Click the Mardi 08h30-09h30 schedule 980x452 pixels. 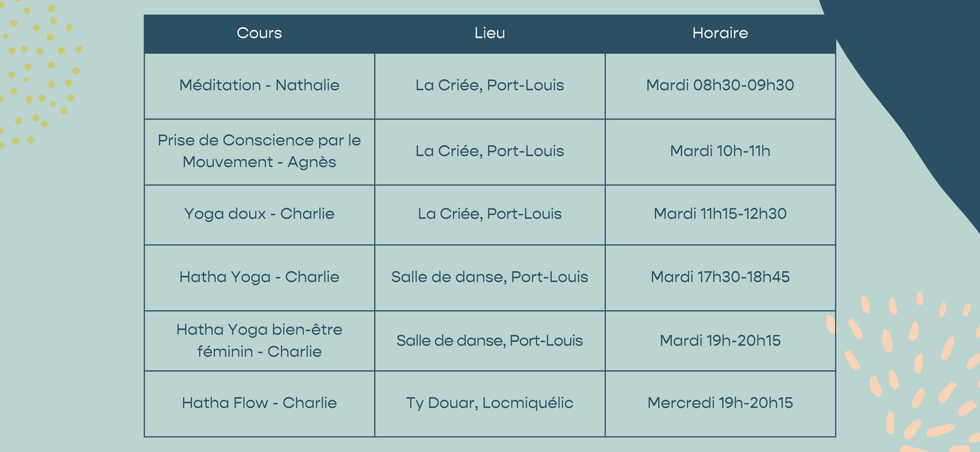pyautogui.click(x=720, y=86)
